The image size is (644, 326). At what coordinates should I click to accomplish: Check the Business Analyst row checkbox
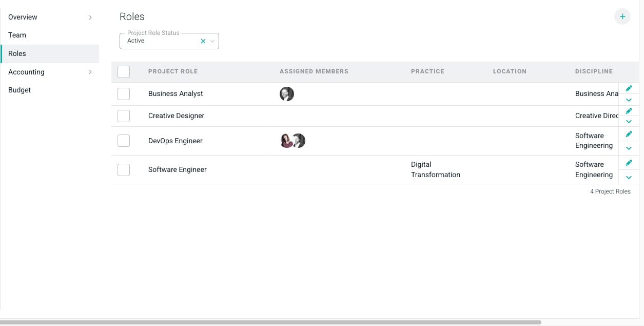click(x=124, y=94)
